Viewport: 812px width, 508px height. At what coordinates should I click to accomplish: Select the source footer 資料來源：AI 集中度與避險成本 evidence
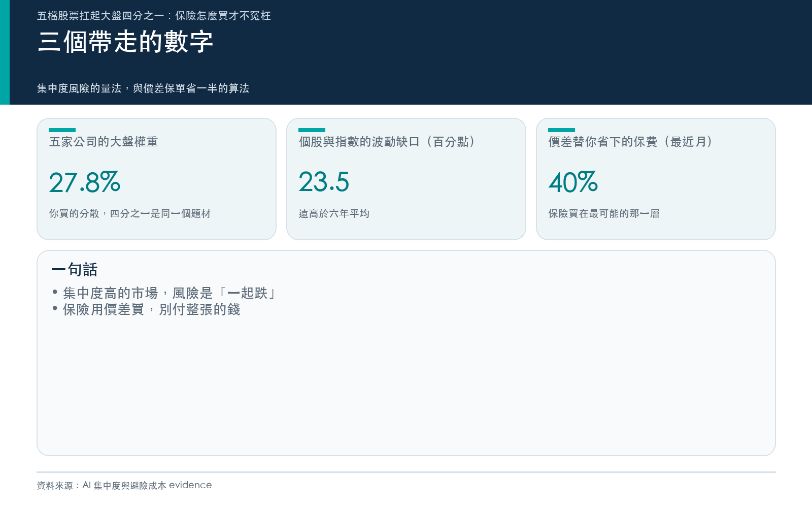coord(124,485)
